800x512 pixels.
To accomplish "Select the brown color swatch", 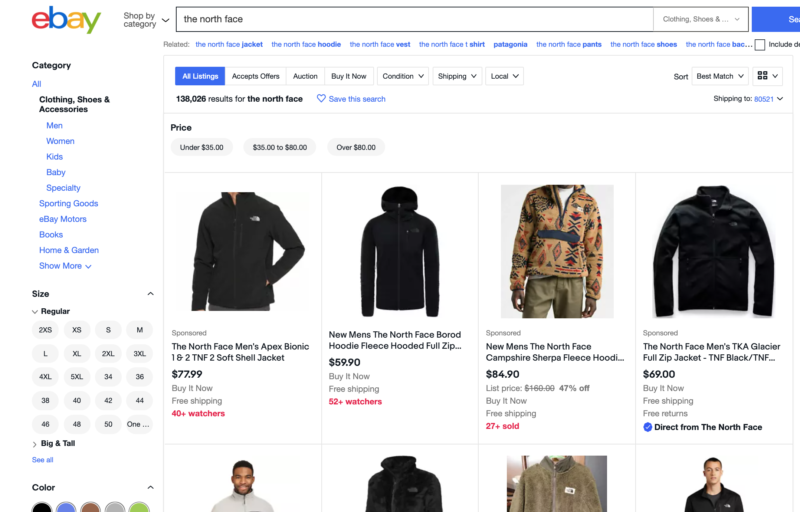I will (x=90, y=509).
